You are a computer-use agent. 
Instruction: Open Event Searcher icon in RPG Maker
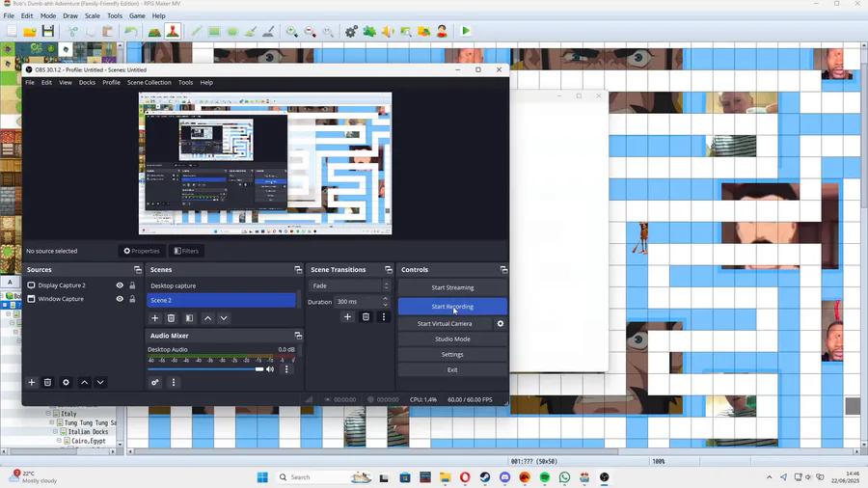pos(406,31)
